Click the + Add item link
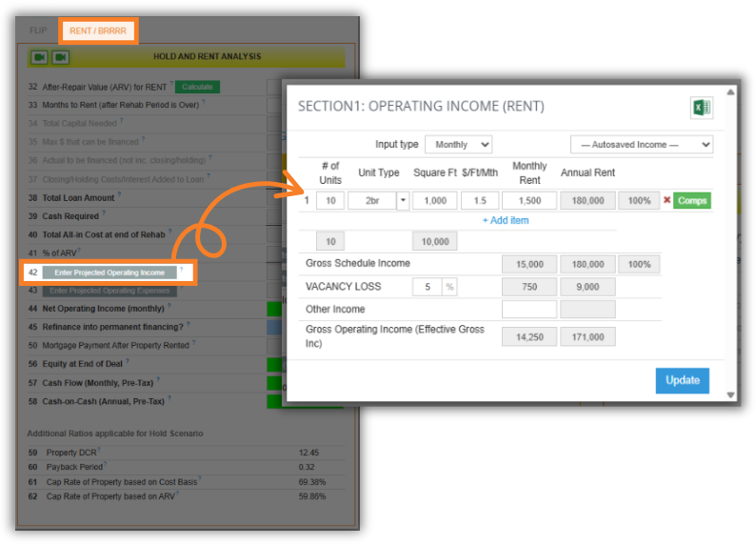The width and height of the screenshot is (756, 545). [505, 220]
